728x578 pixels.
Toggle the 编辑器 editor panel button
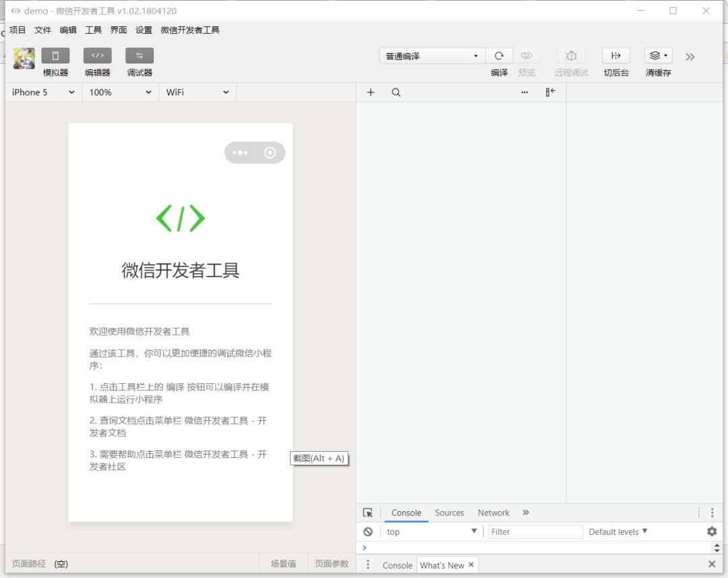[x=98, y=56]
